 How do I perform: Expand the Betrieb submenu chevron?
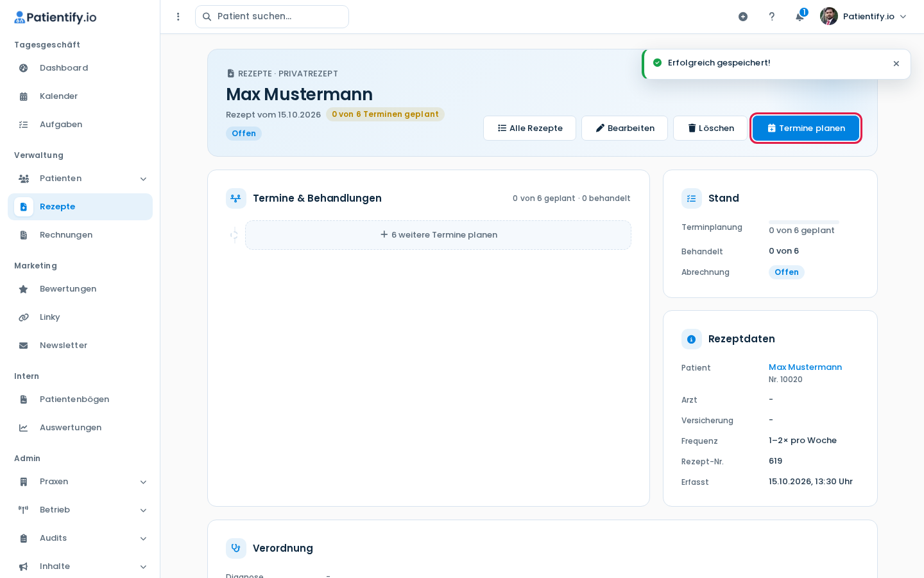point(143,511)
